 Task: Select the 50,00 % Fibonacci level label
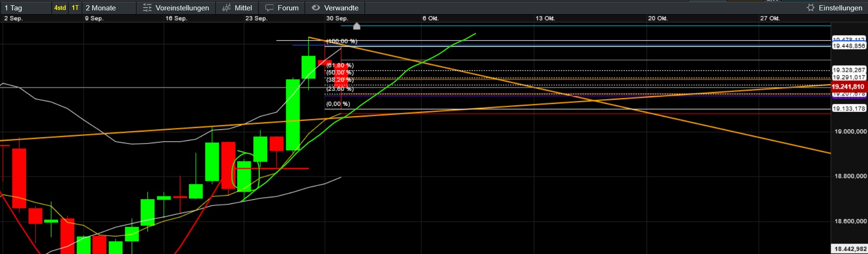point(340,73)
